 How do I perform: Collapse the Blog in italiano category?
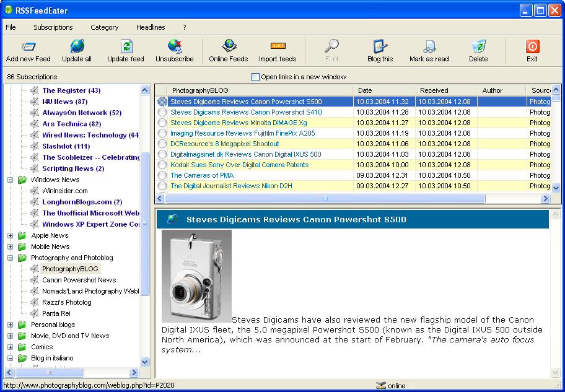tap(11, 358)
